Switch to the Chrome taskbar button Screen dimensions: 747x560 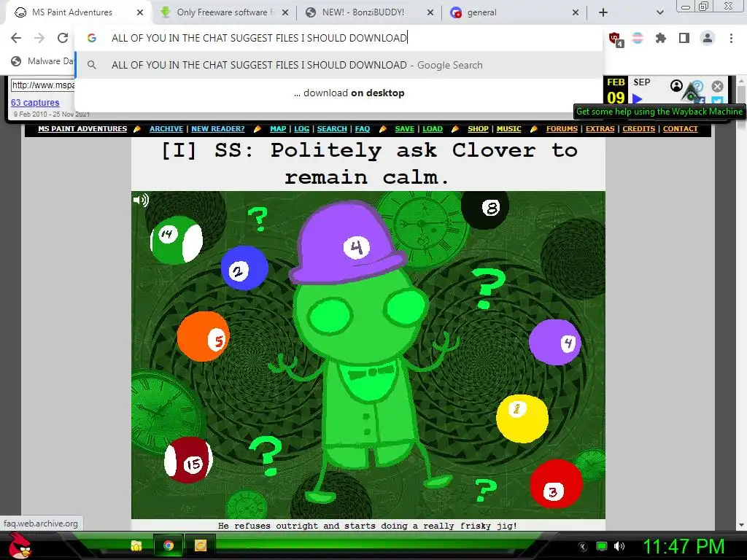169,545
